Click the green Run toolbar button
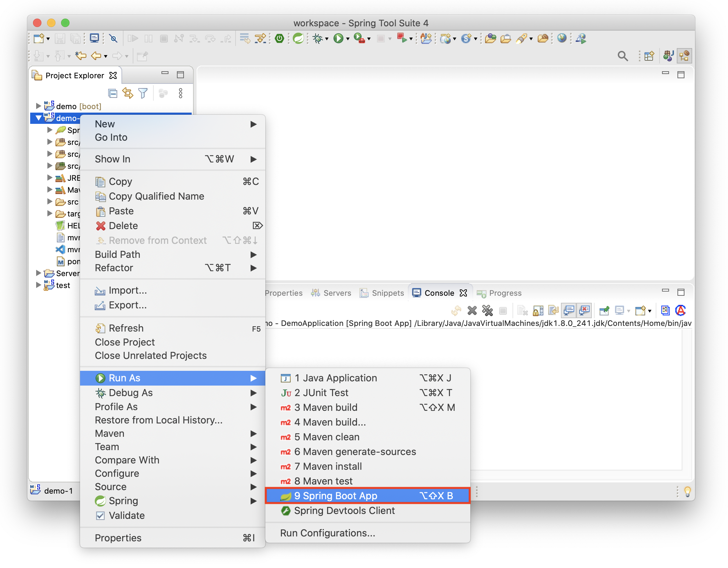Viewport: 728px width, 568px height. coord(338,38)
